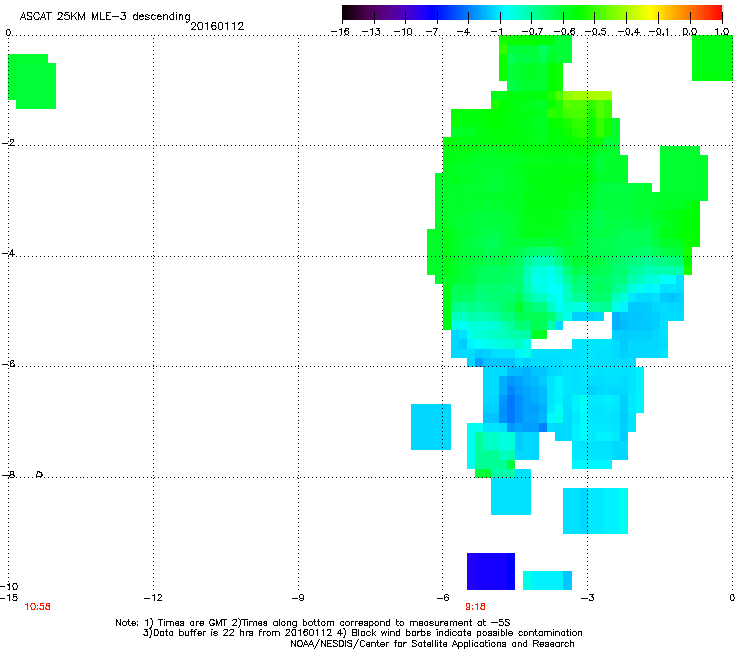740x650 pixels.
Task: Click the NOAA/NESDIS credit line
Action: [x=432, y=644]
